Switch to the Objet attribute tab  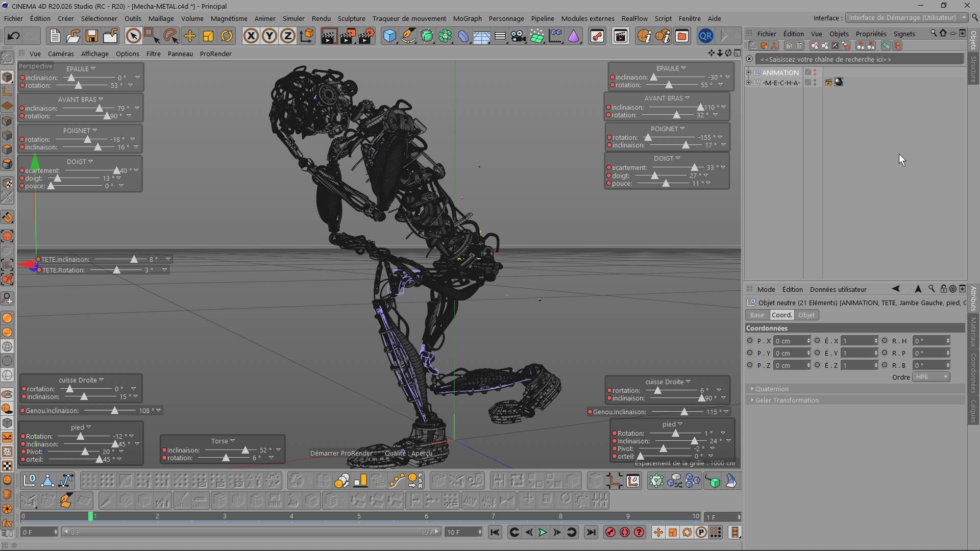click(806, 315)
